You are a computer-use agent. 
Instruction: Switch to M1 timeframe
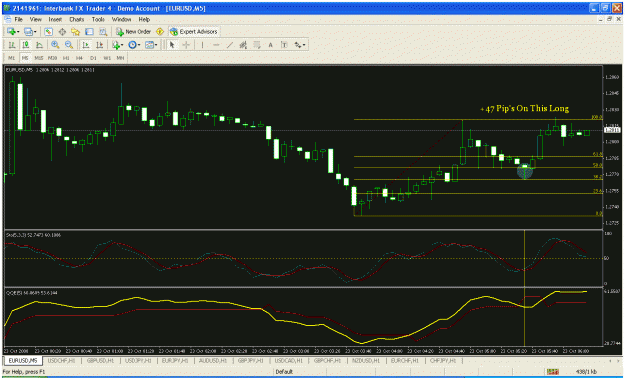click(x=11, y=58)
